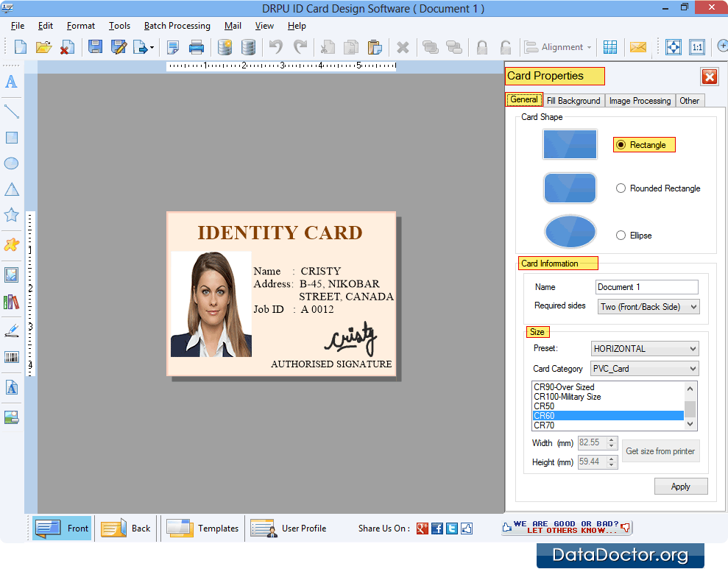Click the actual size 1:1 icon
Screen dimensions: 728x569
pos(697,47)
